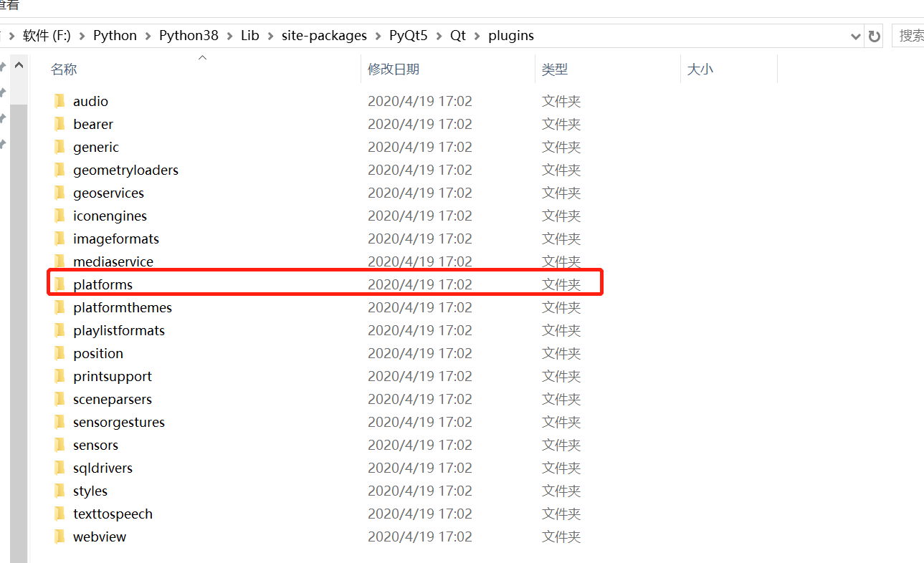This screenshot has height=563, width=924.
Task: Select the geometryloaders folder icon
Action: pos(59,170)
